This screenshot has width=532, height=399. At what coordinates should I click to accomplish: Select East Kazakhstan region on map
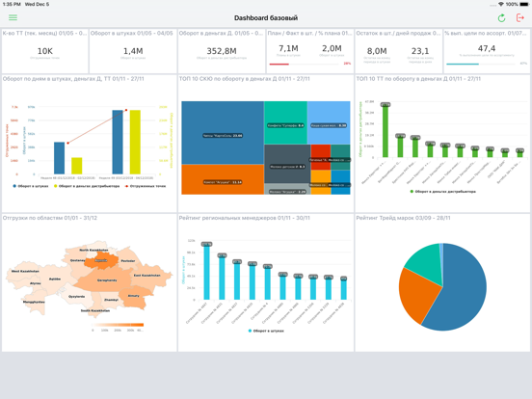click(x=149, y=277)
